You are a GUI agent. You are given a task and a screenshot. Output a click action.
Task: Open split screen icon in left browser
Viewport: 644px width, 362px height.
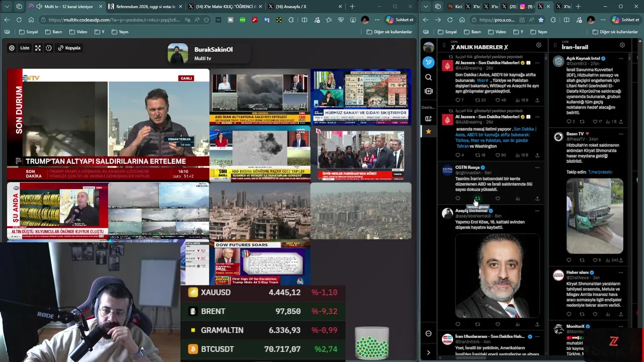(x=304, y=20)
